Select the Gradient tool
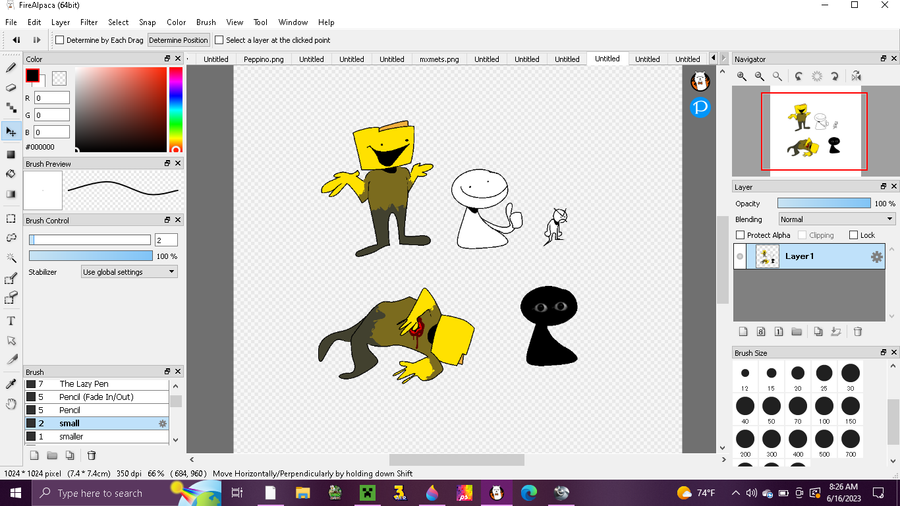The image size is (900, 506). click(x=11, y=194)
